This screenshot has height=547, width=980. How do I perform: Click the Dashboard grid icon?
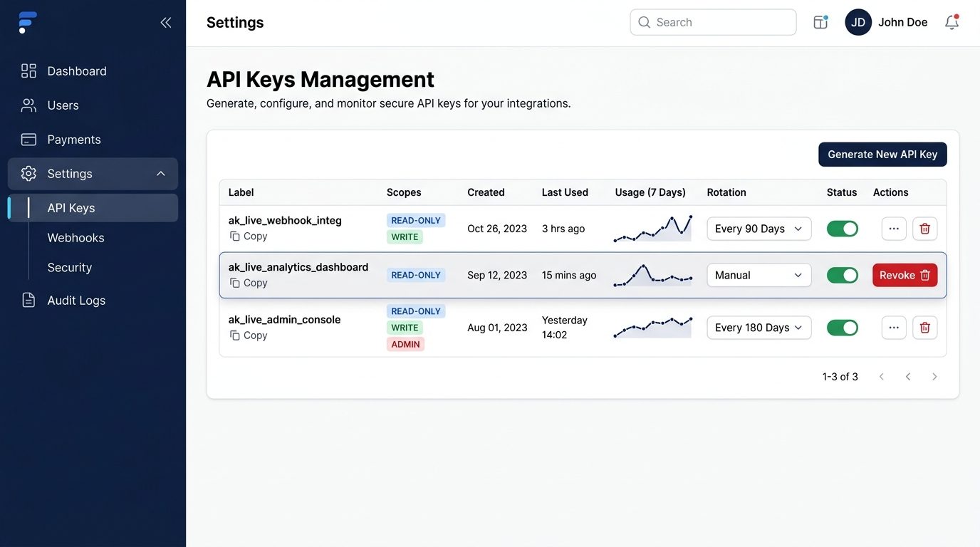[x=28, y=71]
